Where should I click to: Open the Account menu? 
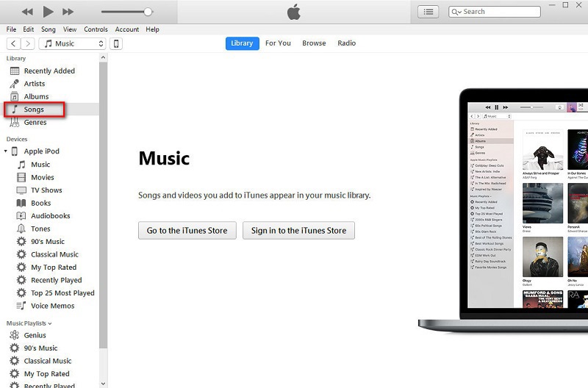127,29
